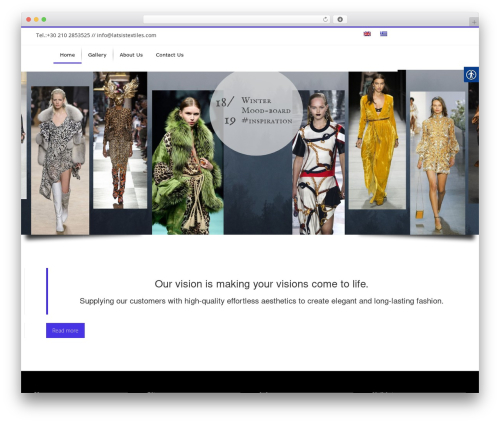
Task: Open the accessibility widget icon
Action: coord(471,75)
